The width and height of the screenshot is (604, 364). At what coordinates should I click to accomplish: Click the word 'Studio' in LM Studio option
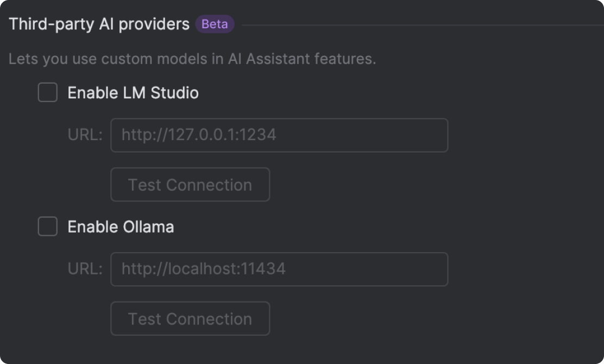tap(174, 93)
